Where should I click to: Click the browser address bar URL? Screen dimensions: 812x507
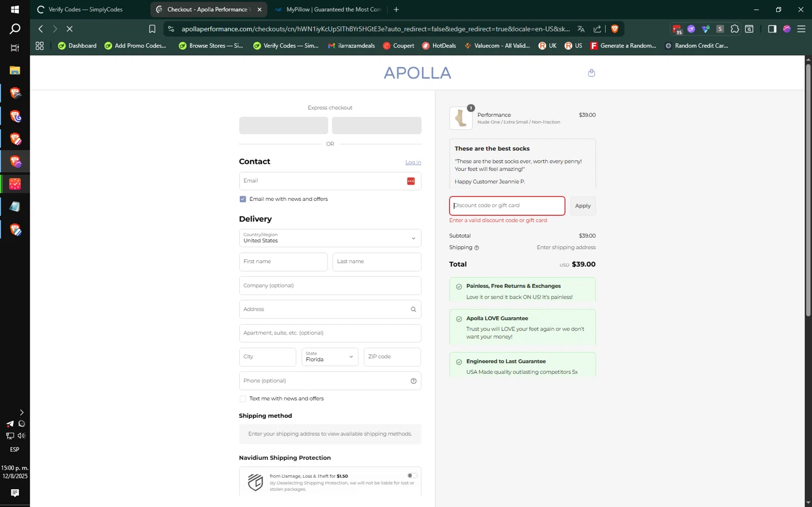pos(375,29)
